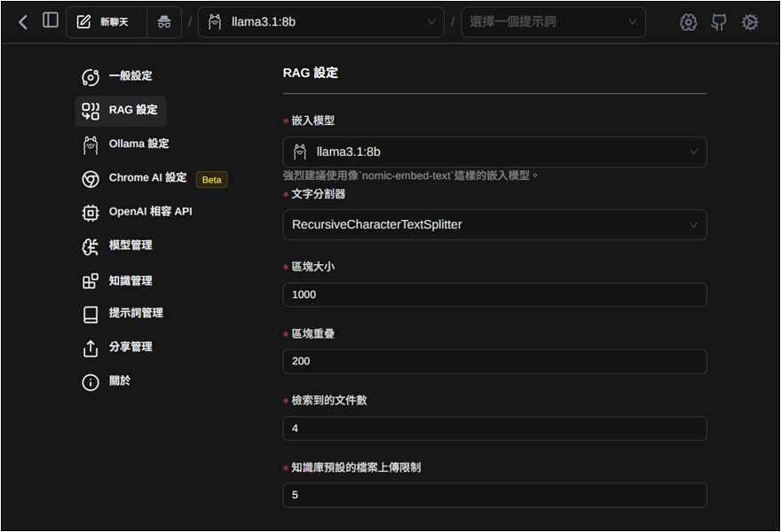Click the 知識庫預設的檔案上傳限制 label
Image resolution: width=781 pixels, height=532 pixels.
[x=356, y=467]
